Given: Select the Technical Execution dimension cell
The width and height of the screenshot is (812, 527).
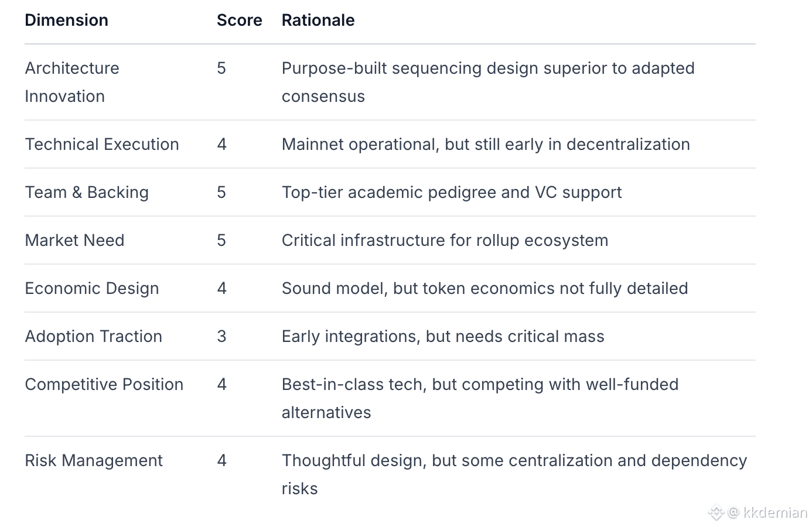Looking at the screenshot, I should (x=102, y=145).
